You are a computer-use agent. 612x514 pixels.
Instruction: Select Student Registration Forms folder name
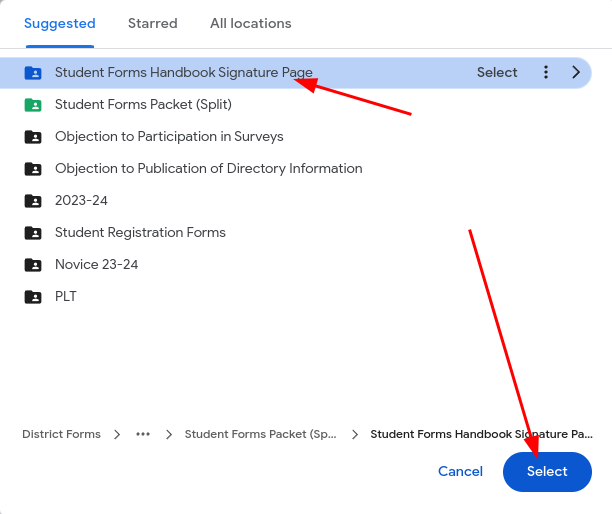coord(140,233)
